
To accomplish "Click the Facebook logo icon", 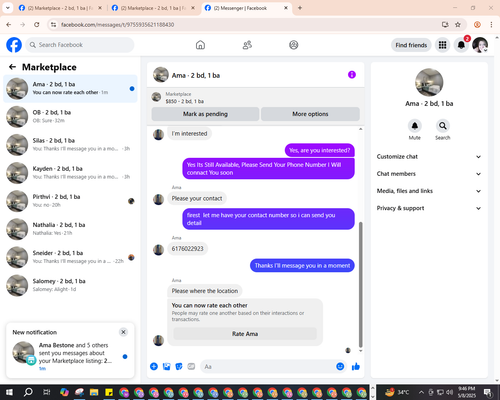I will click(14, 45).
